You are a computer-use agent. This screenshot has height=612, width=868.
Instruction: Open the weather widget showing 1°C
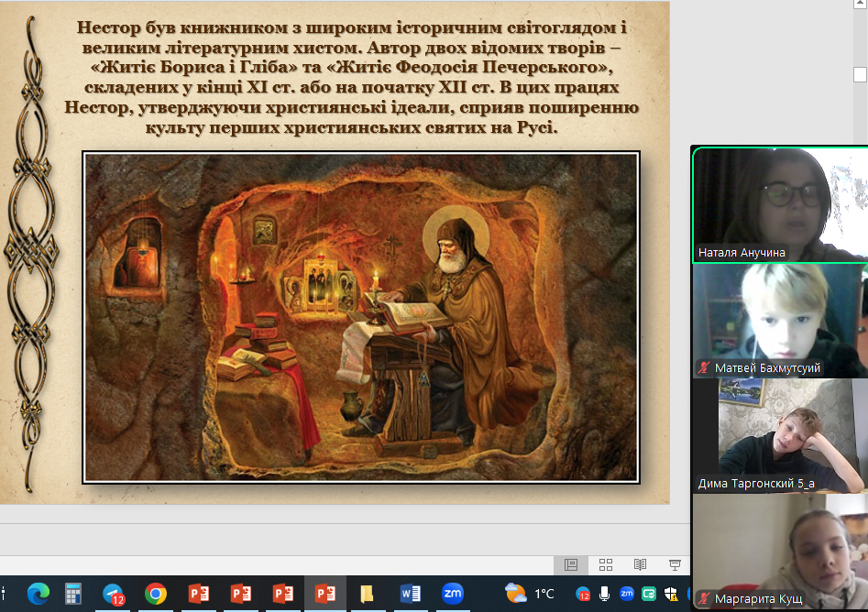pos(530,594)
